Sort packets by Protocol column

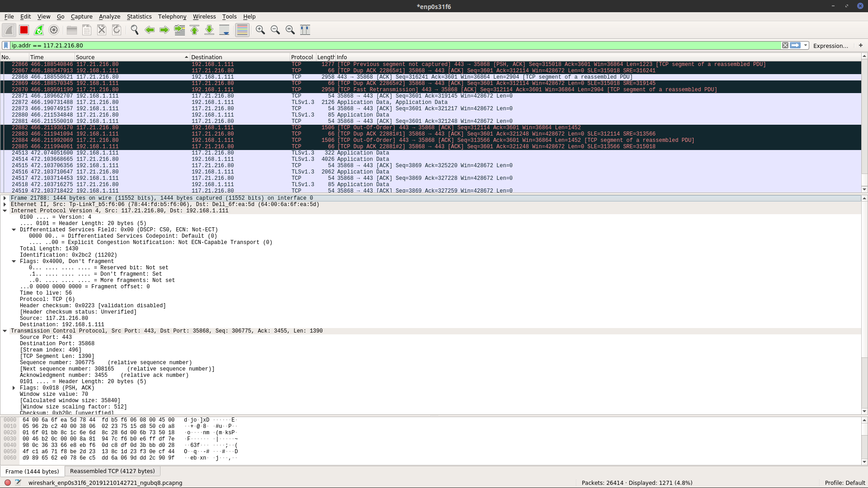[302, 57]
